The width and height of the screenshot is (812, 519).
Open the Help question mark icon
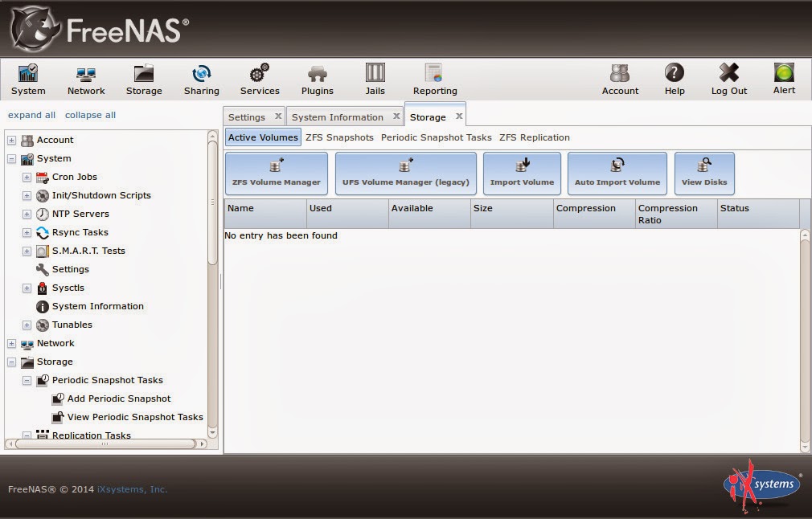pos(675,73)
